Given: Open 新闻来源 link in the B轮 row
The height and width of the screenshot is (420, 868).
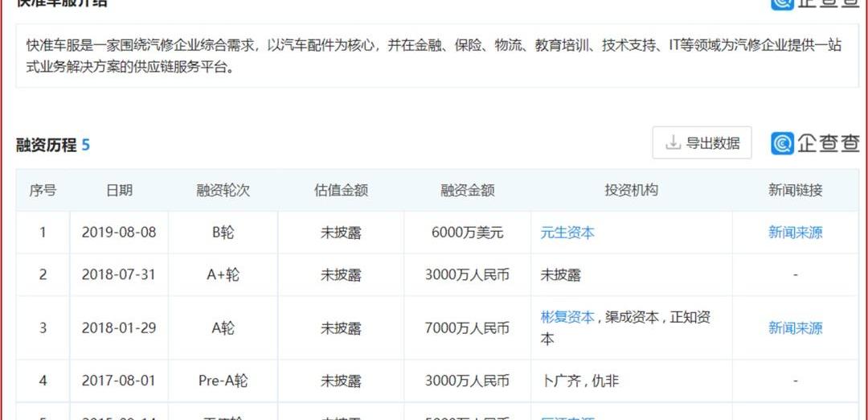Looking at the screenshot, I should click(x=795, y=233).
